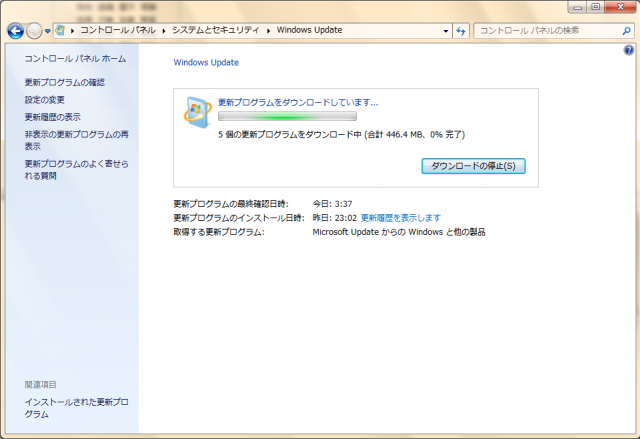640x439 pixels.
Task: Click 更新プログラムのインストール日時 label
Action: [x=239, y=218]
